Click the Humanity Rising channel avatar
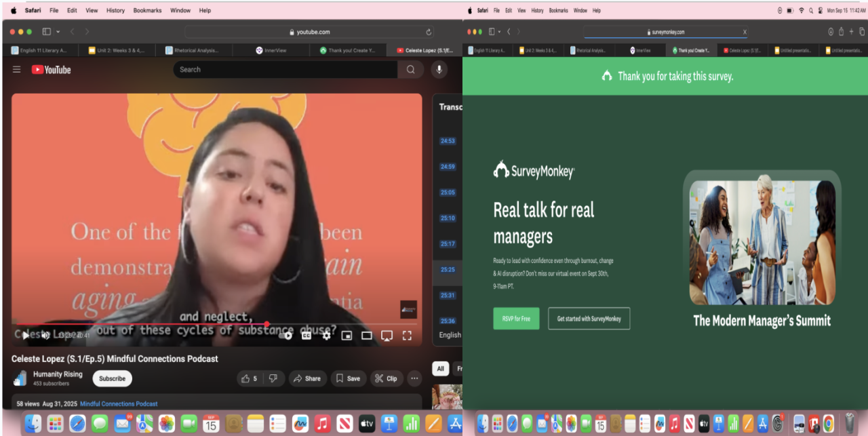This screenshot has width=868, height=436. click(20, 378)
